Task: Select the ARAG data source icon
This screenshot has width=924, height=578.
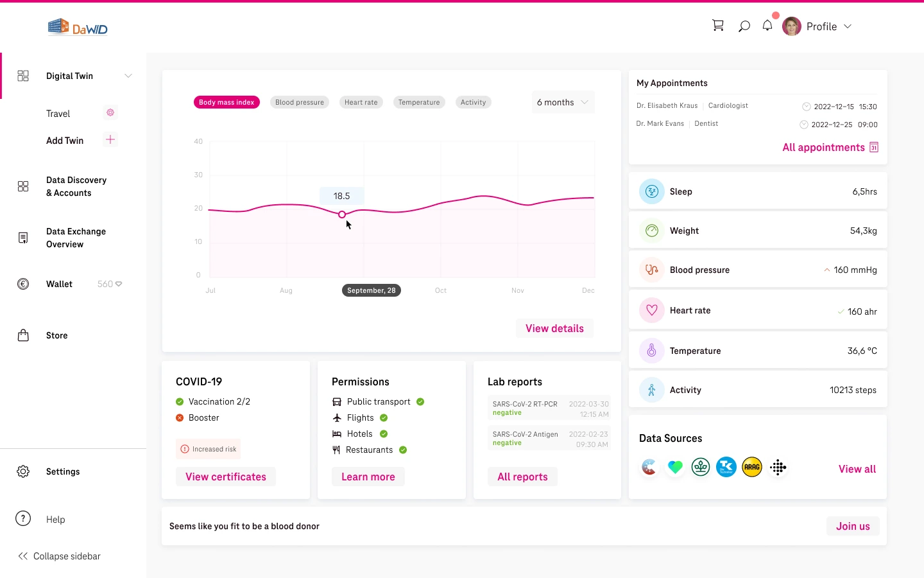Action: pos(752,468)
